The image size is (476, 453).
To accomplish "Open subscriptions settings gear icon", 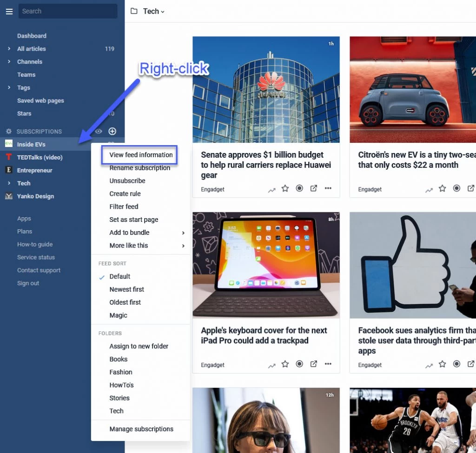I will 8,131.
